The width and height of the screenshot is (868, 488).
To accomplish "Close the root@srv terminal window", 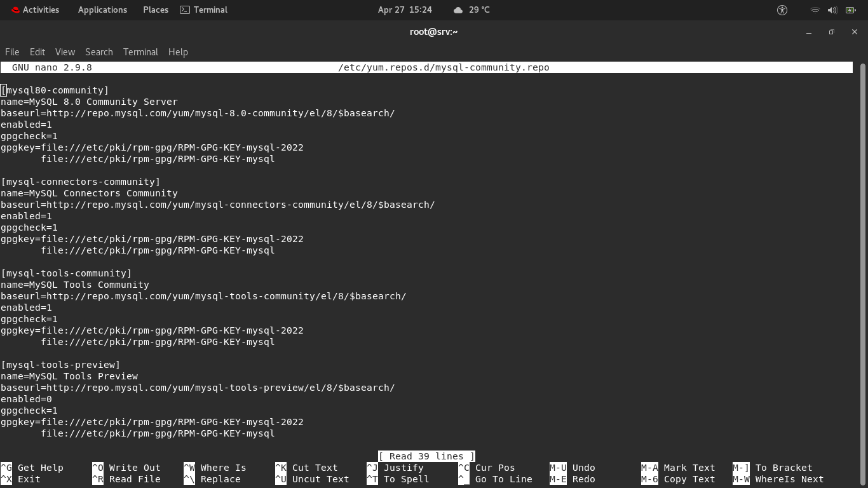I will [x=854, y=32].
